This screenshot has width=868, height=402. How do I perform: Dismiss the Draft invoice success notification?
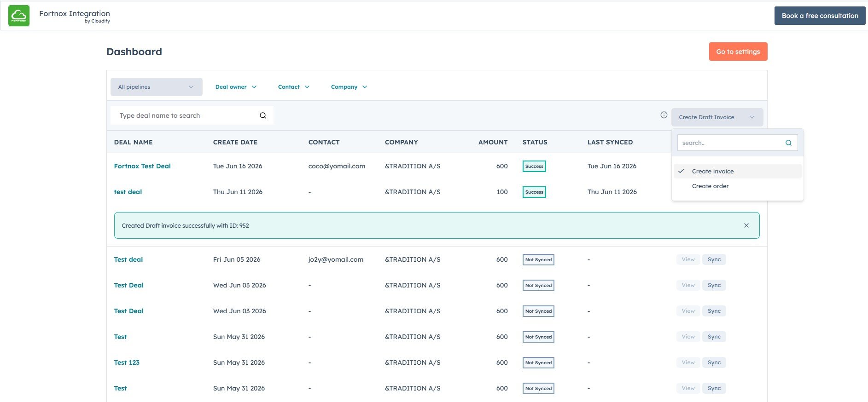coord(746,225)
